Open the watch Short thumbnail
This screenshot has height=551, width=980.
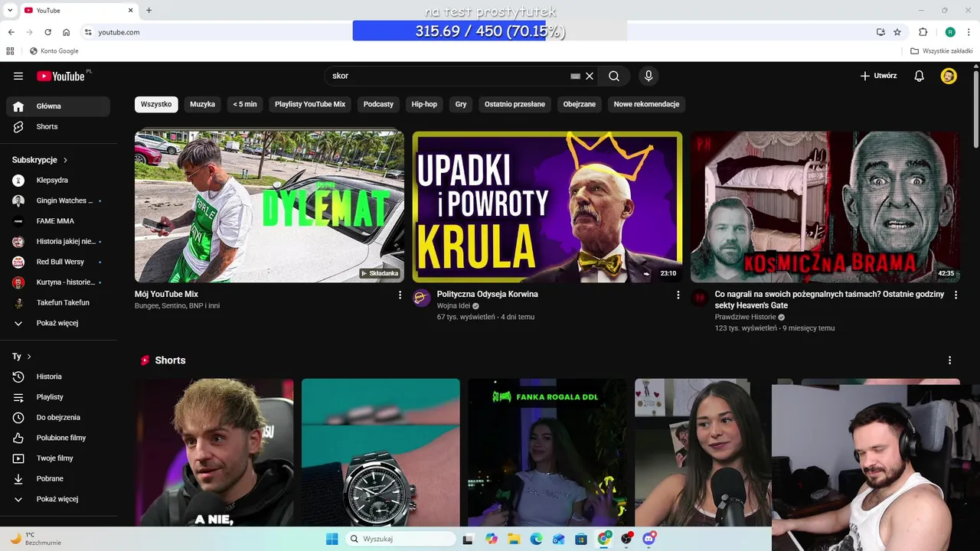pos(381,452)
